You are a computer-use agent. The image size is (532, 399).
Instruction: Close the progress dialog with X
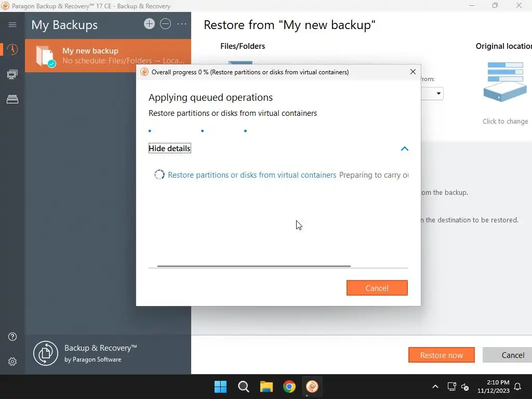[x=413, y=72]
